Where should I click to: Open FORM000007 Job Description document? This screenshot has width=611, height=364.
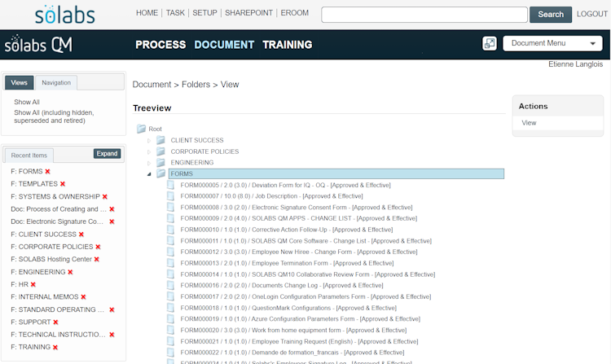pos(271,196)
